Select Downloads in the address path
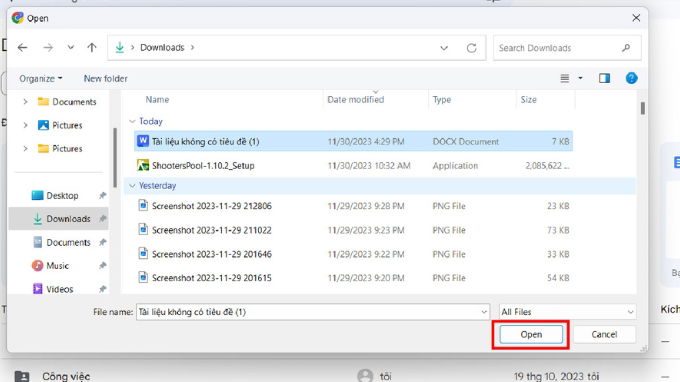 coord(162,48)
